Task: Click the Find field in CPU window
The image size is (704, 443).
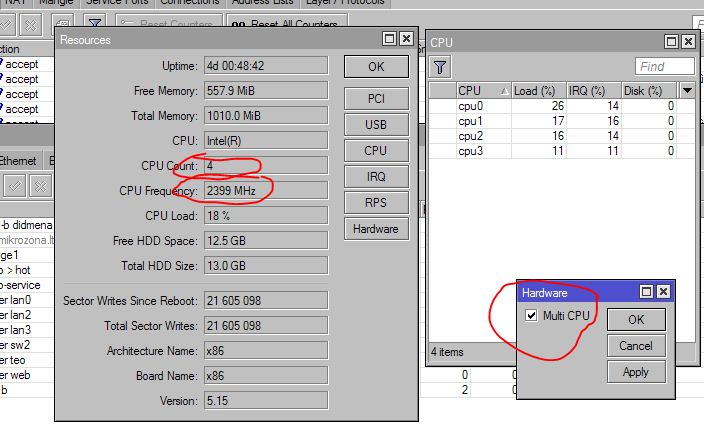Action: [x=664, y=67]
